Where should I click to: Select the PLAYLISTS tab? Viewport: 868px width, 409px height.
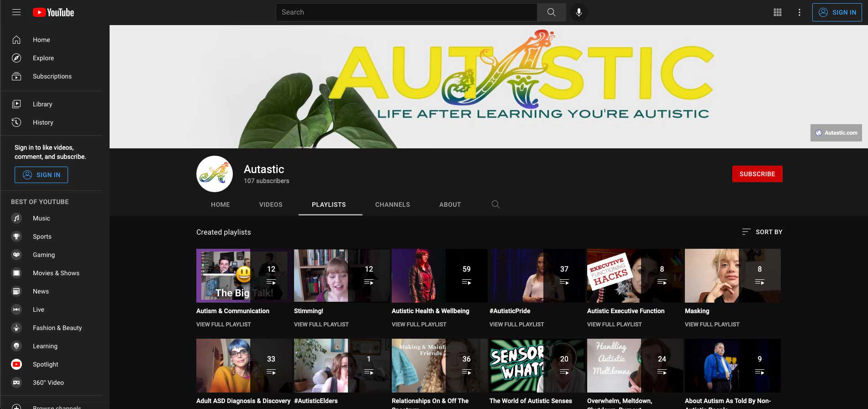click(329, 204)
